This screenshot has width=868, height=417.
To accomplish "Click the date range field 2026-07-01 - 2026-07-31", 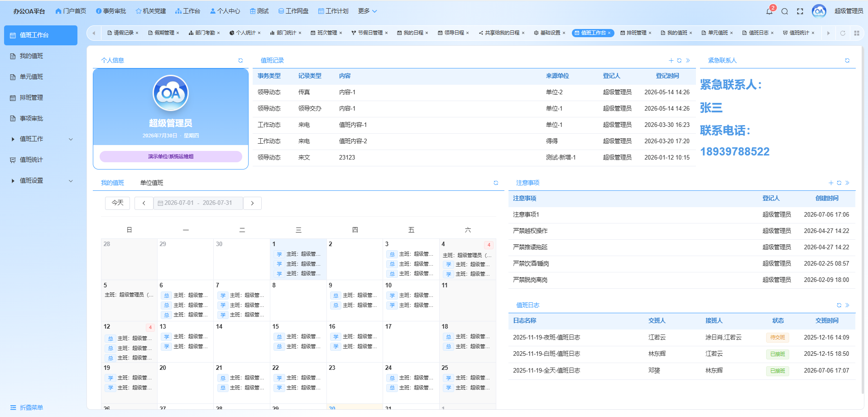I will tap(198, 203).
